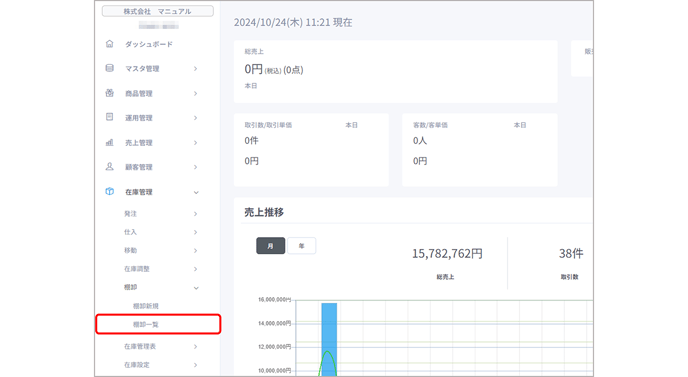
Task: Click the blue sales bar in chart
Action: click(x=329, y=339)
